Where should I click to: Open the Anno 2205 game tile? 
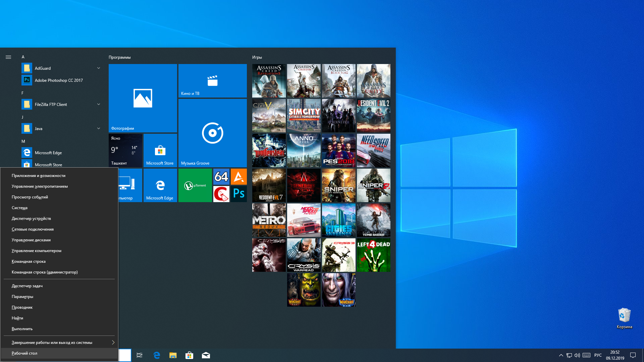304,150
